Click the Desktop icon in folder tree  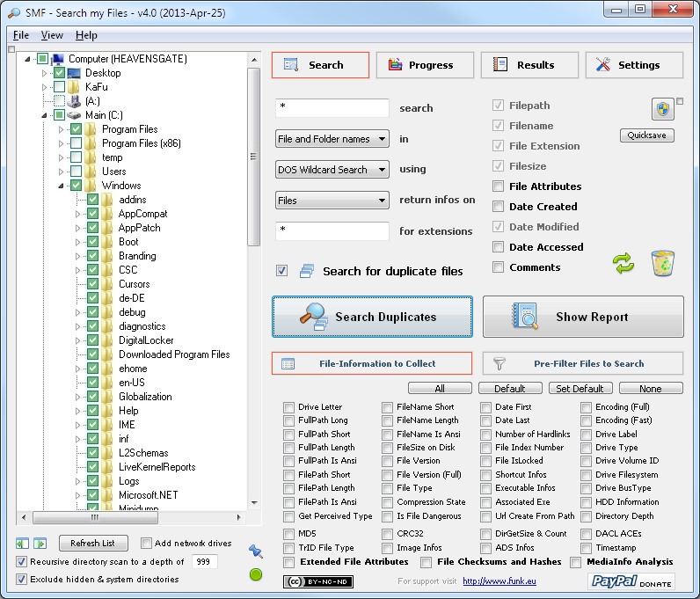(x=74, y=73)
